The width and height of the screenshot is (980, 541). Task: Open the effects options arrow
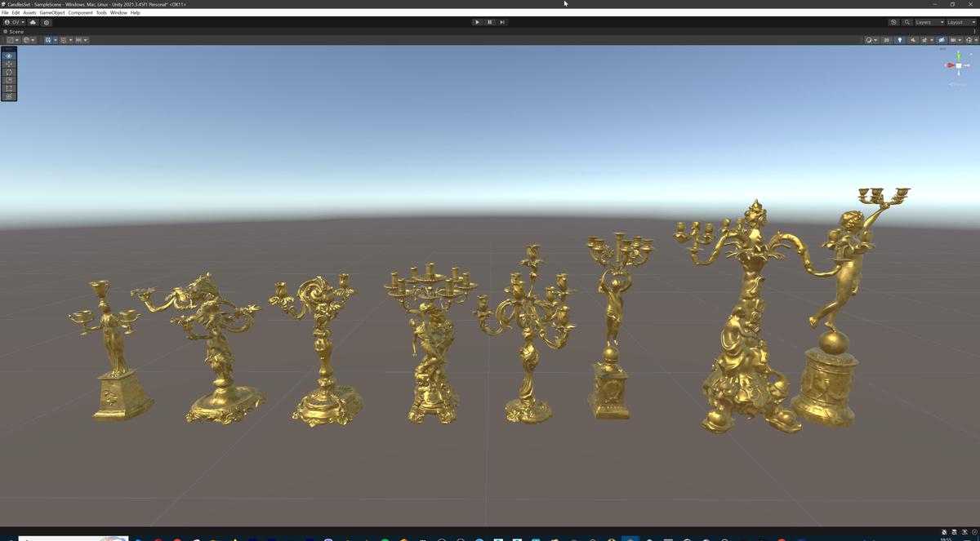tap(932, 40)
